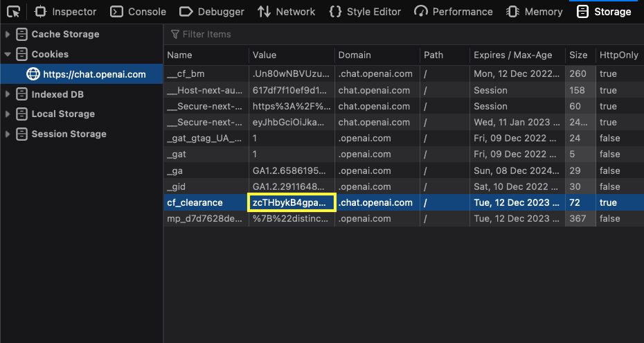Select the __Host-next-au... cookie name
The height and width of the screenshot is (343, 644).
pyautogui.click(x=204, y=90)
